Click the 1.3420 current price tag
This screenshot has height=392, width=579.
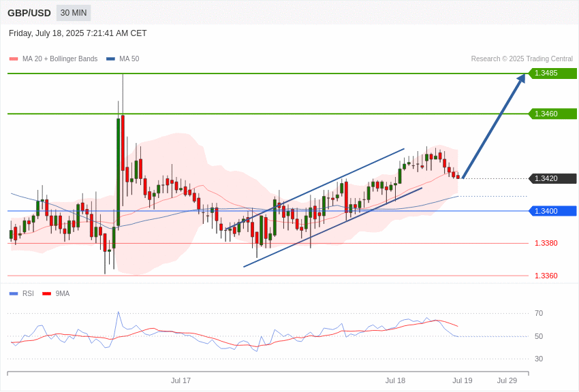pos(553,178)
